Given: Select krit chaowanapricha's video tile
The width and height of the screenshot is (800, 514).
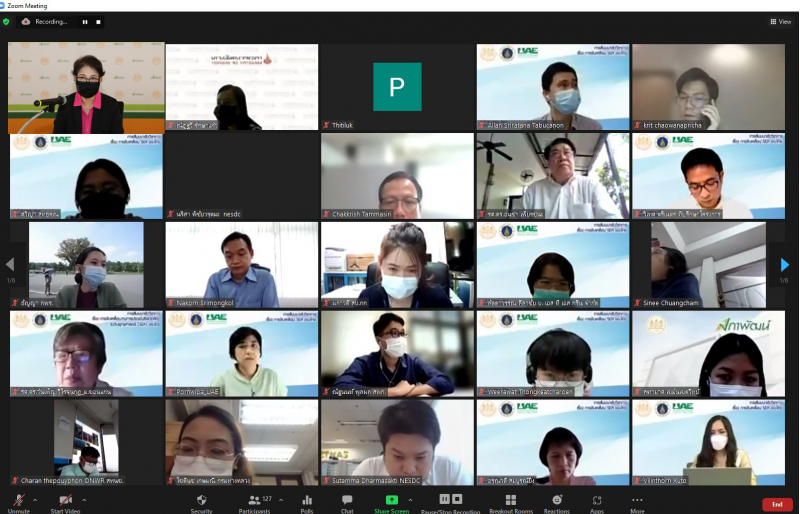Looking at the screenshot, I should pyautogui.click(x=708, y=87).
